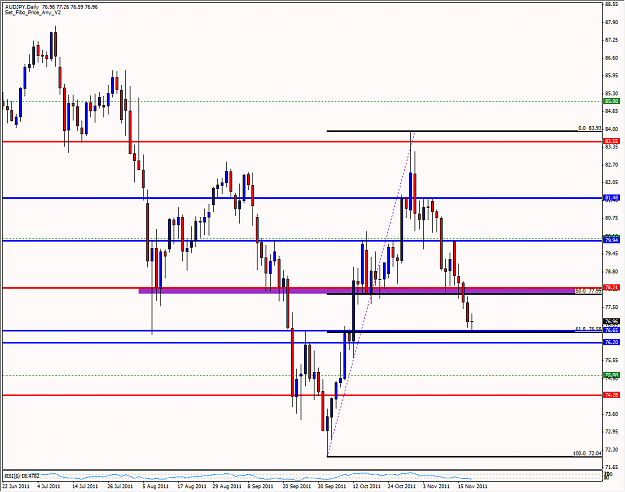This screenshot has width=625, height=492.
Task: Click the 15 Nov 2011 date label
Action: pos(472,486)
